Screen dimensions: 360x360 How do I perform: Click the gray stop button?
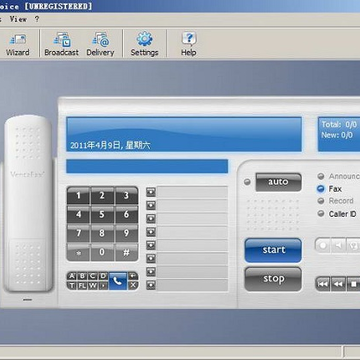pyautogui.click(x=273, y=279)
